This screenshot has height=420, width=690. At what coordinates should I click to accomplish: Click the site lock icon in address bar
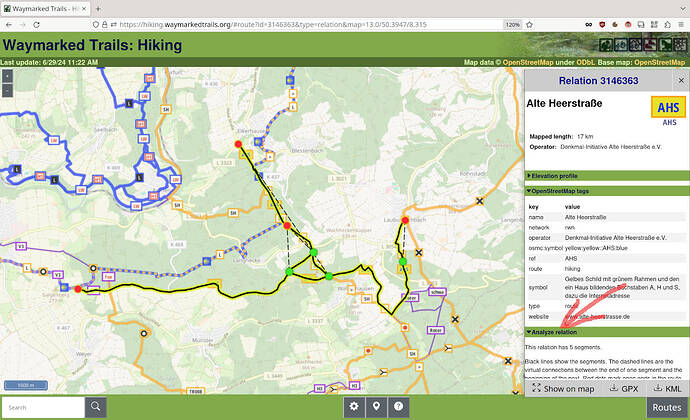pos(105,25)
